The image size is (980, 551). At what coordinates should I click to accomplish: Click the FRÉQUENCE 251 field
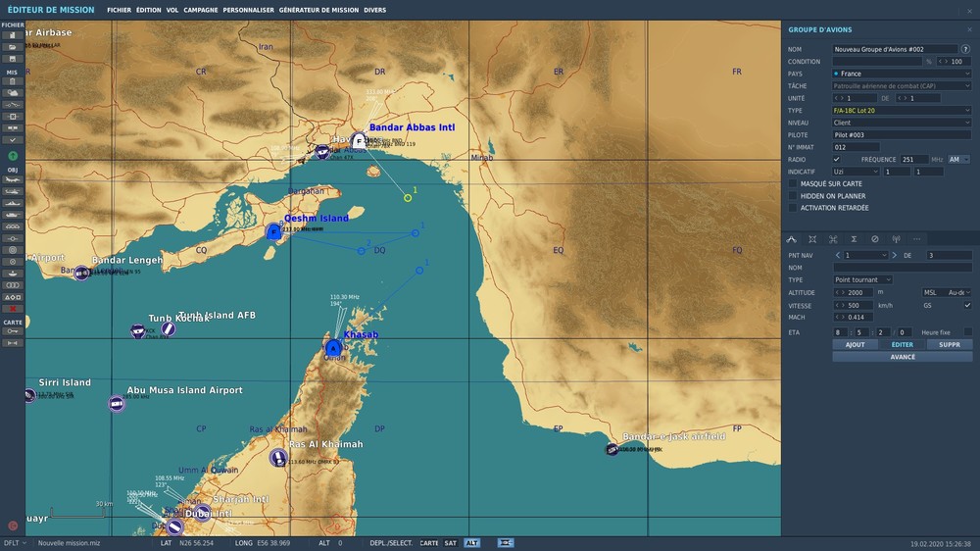pyautogui.click(x=914, y=160)
